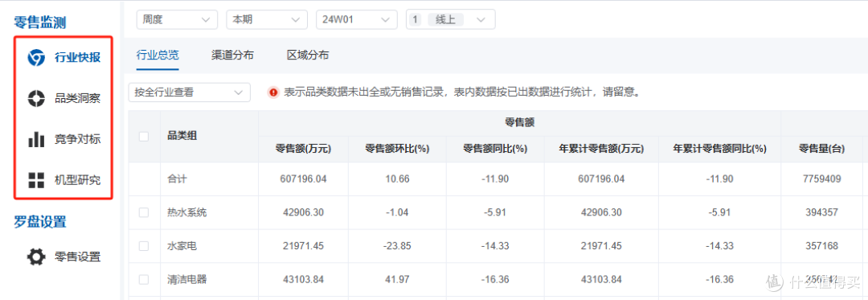This screenshot has width=868, height=300.
Task: Click the 零售监测 section heading
Action: click(x=40, y=23)
